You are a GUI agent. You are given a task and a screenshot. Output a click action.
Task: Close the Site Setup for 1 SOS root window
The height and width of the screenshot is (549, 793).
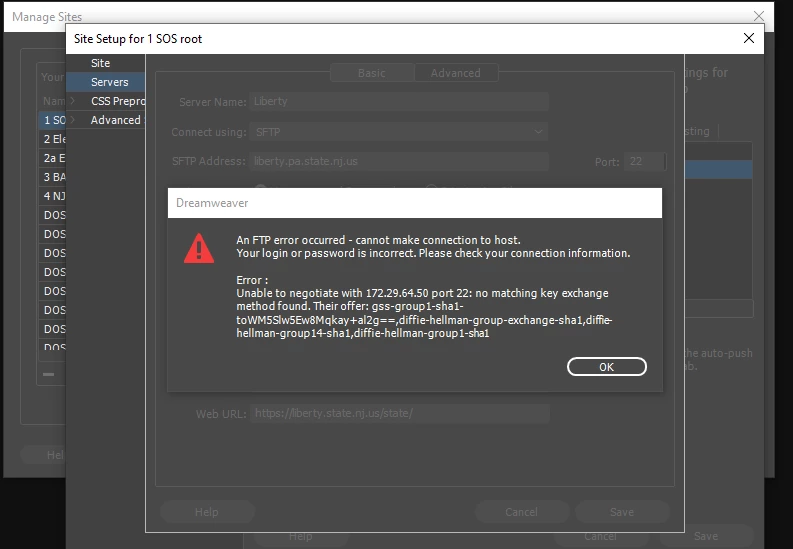coord(748,38)
